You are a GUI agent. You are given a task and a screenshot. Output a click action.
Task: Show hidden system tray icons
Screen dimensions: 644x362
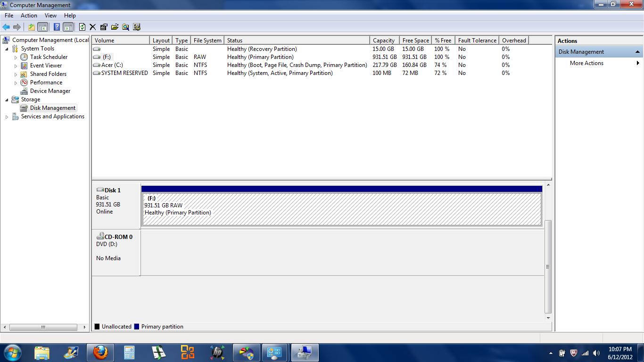[x=551, y=353]
